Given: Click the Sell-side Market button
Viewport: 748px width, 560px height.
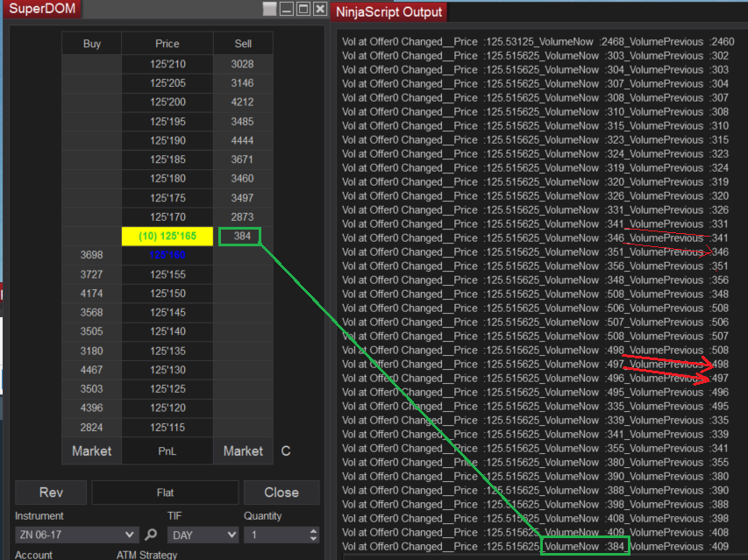Looking at the screenshot, I should 243,450.
